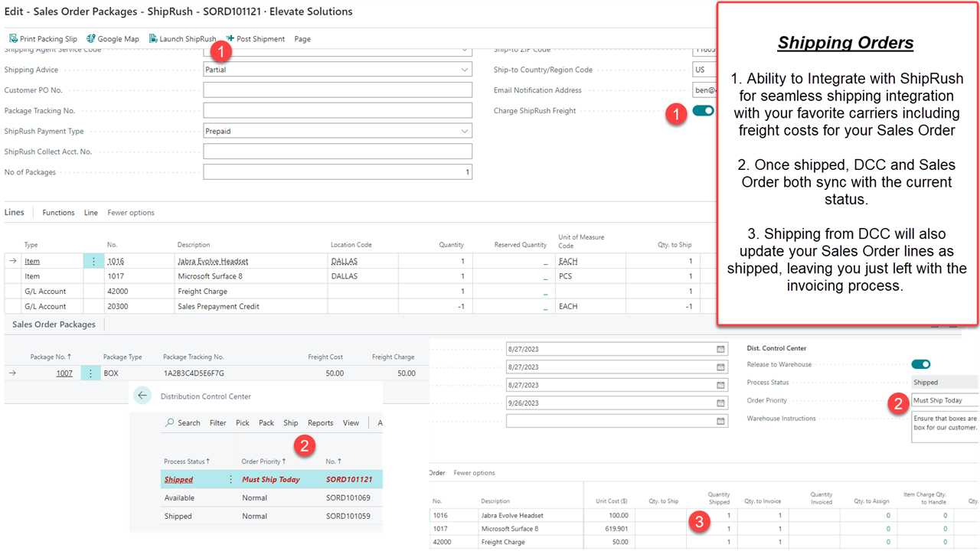This screenshot has height=551, width=980.
Task: Click the Launch ShipRush icon
Action: 153,39
